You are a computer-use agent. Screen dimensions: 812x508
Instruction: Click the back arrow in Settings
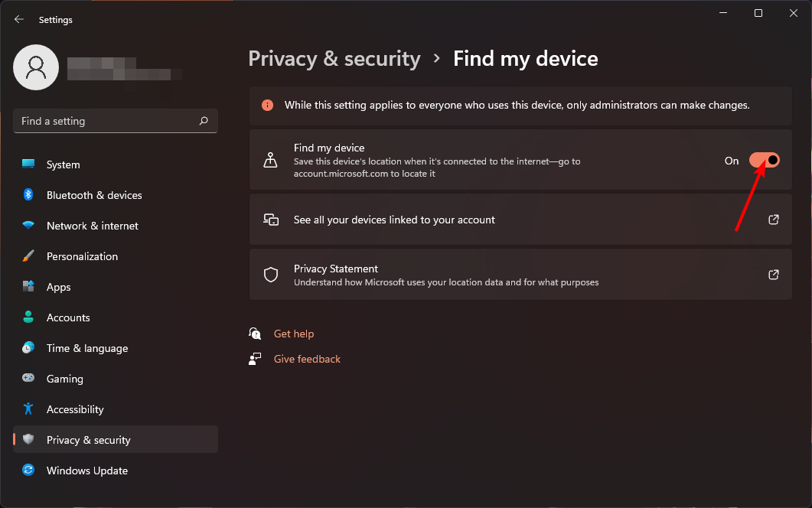click(x=18, y=19)
